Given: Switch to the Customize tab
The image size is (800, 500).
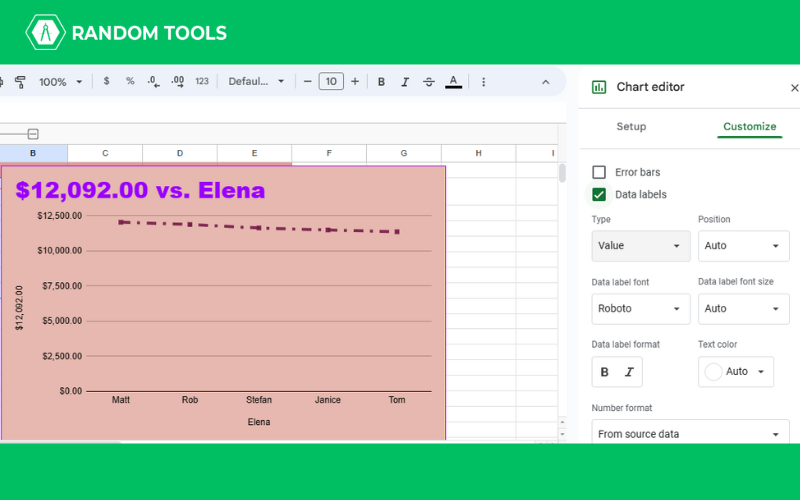Looking at the screenshot, I should [x=749, y=127].
